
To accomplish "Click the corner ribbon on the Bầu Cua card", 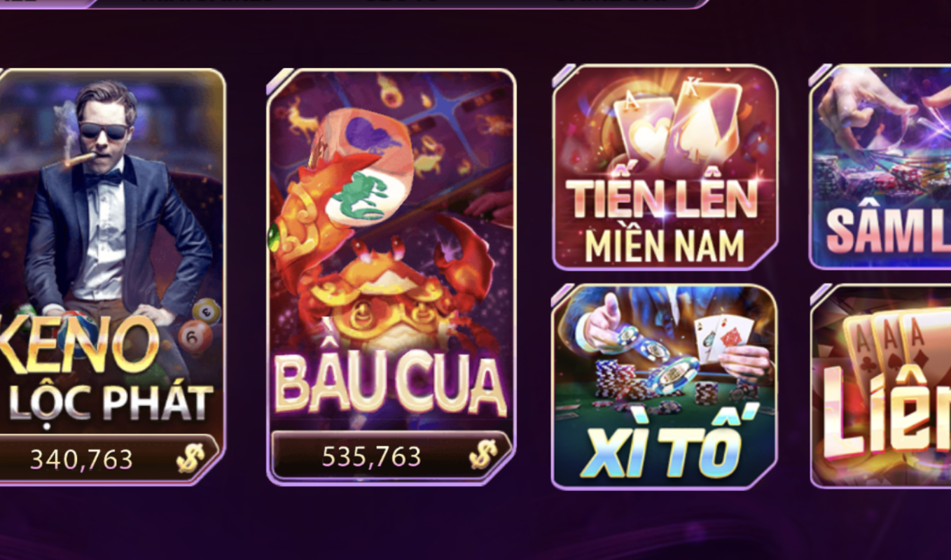I will [x=280, y=81].
